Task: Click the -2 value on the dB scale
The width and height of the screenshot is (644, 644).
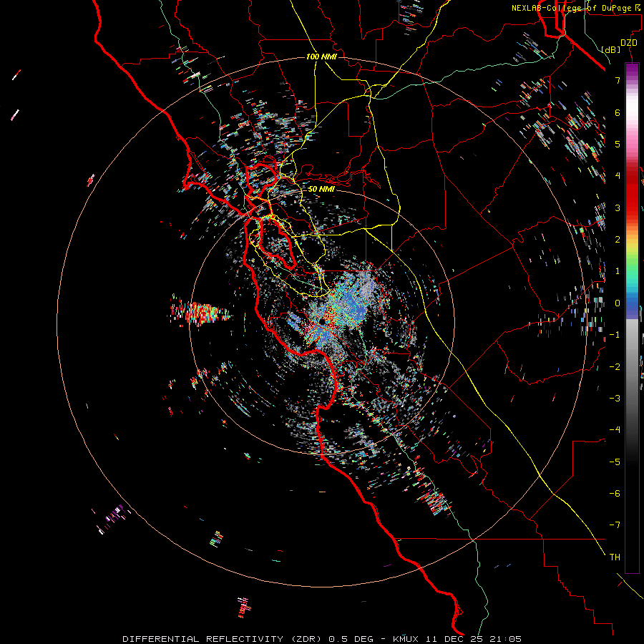Action: [615, 367]
